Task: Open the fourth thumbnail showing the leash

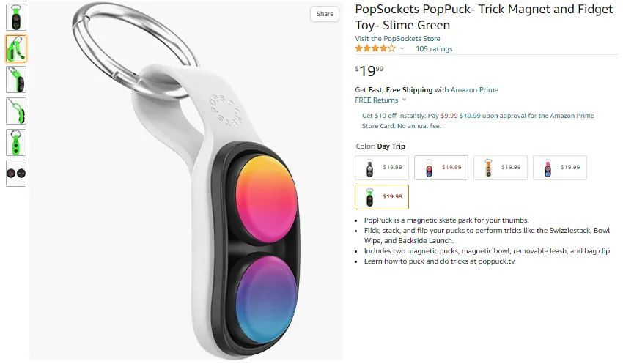Action: [x=16, y=111]
